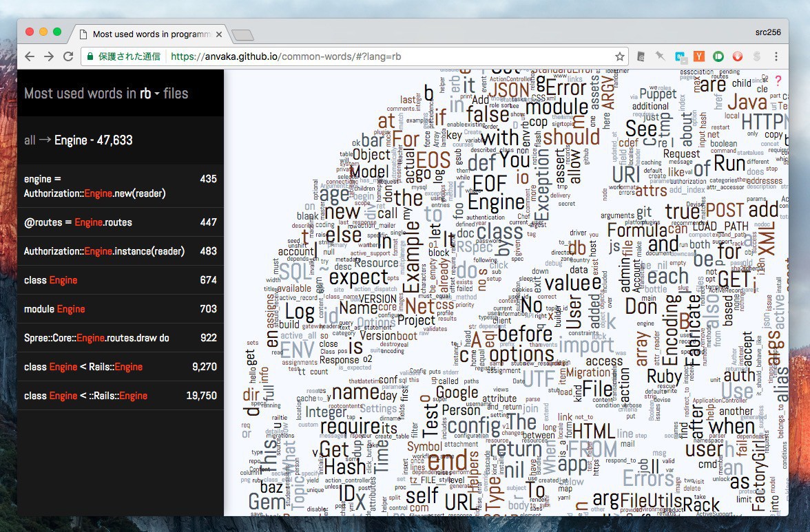Close the Most used words tab
The width and height of the screenshot is (810, 532).
(219, 34)
